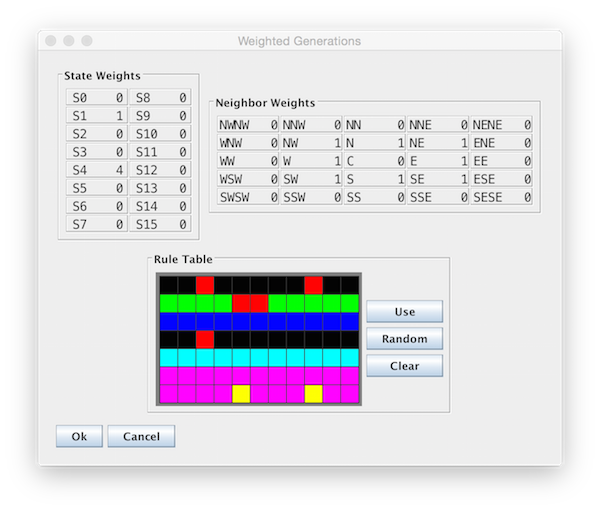The height and width of the screenshot is (511, 600).
Task: Click the NENE neighbor weight field
Action: (501, 124)
